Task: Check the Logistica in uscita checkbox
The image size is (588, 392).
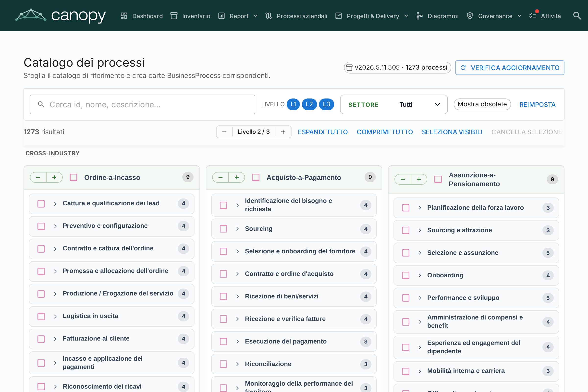Action: pos(41,317)
